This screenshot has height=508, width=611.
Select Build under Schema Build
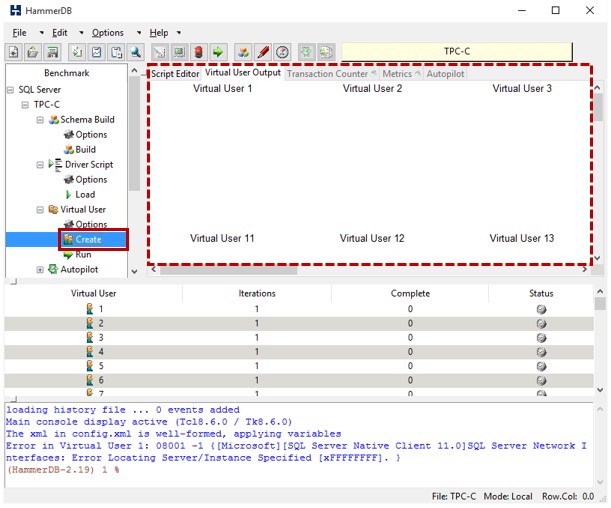click(x=86, y=150)
